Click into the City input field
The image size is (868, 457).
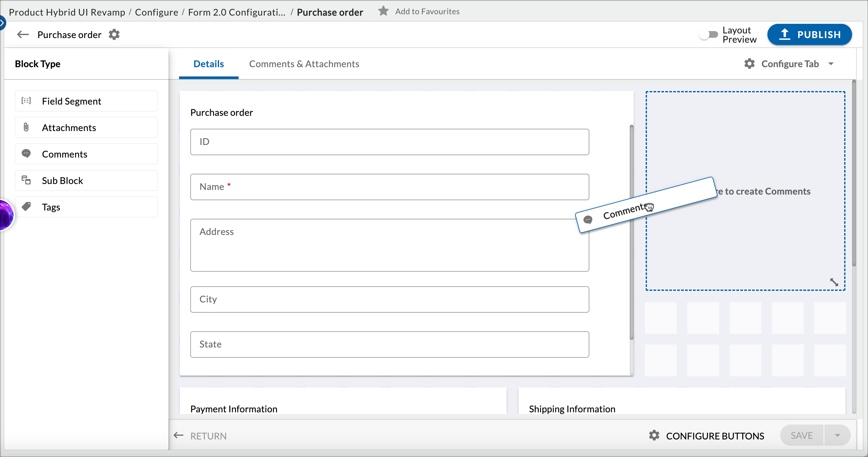click(x=389, y=299)
